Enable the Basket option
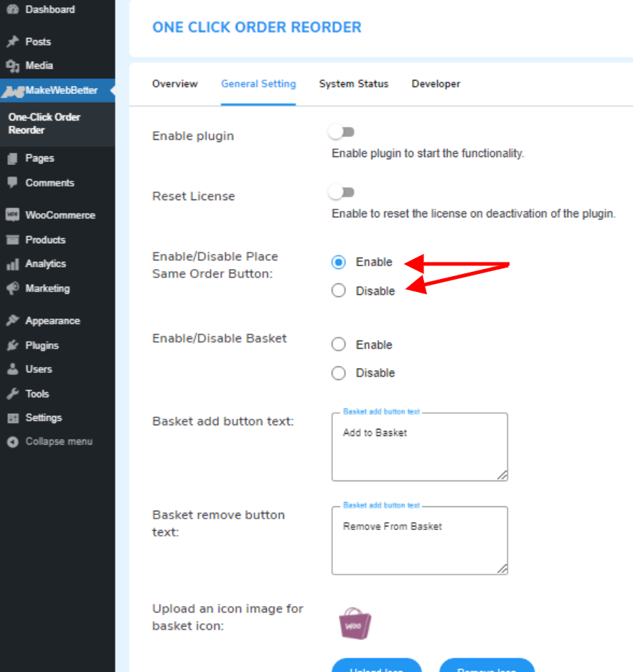633x672 pixels. 338,344
